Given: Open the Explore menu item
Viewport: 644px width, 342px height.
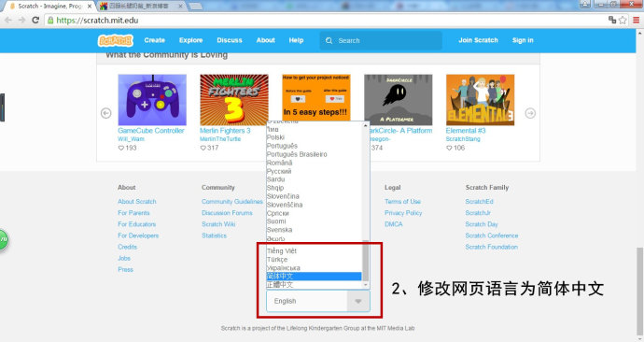Looking at the screenshot, I should coord(190,40).
